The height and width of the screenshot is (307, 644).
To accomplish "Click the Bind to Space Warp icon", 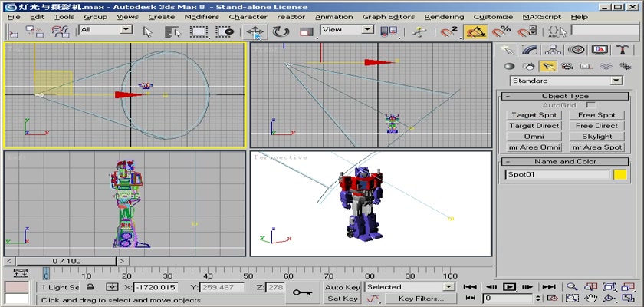I will (61, 31).
